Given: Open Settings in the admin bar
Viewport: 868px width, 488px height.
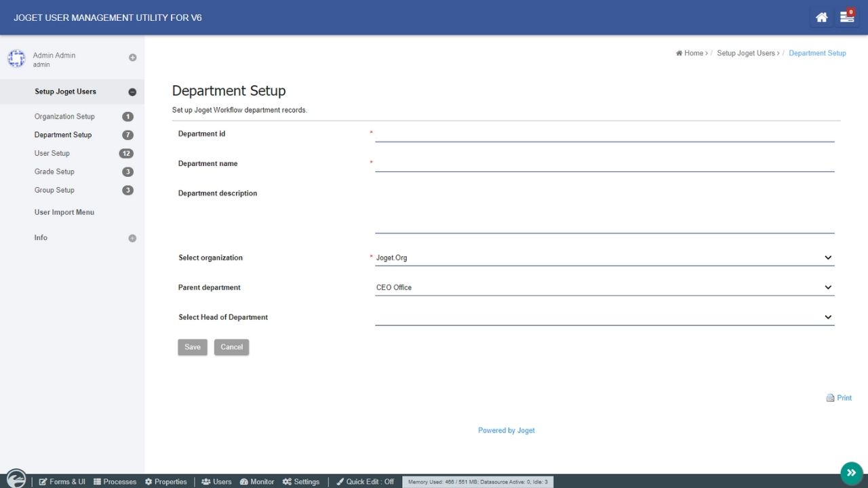Looking at the screenshot, I should (301, 482).
